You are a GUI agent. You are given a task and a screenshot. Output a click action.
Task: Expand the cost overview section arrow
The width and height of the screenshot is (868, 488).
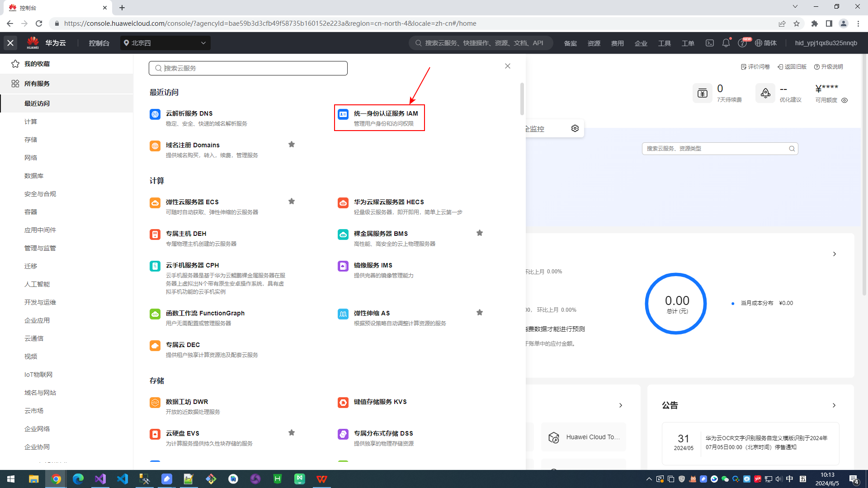point(835,254)
